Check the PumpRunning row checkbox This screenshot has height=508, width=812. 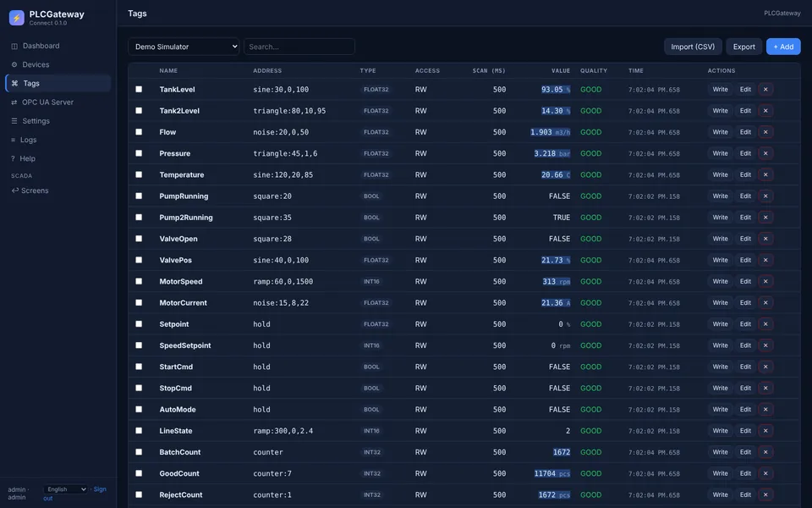[x=139, y=196]
